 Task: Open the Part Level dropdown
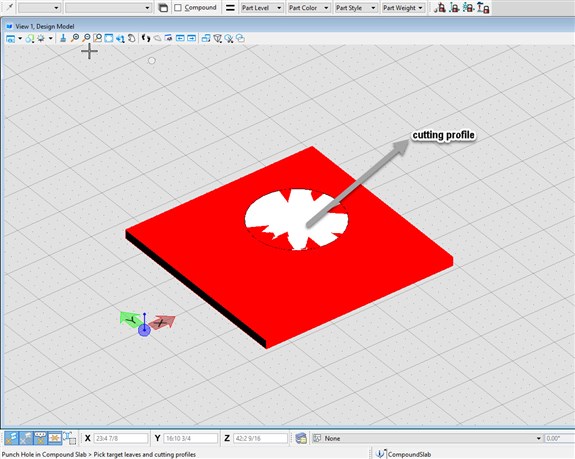point(262,8)
